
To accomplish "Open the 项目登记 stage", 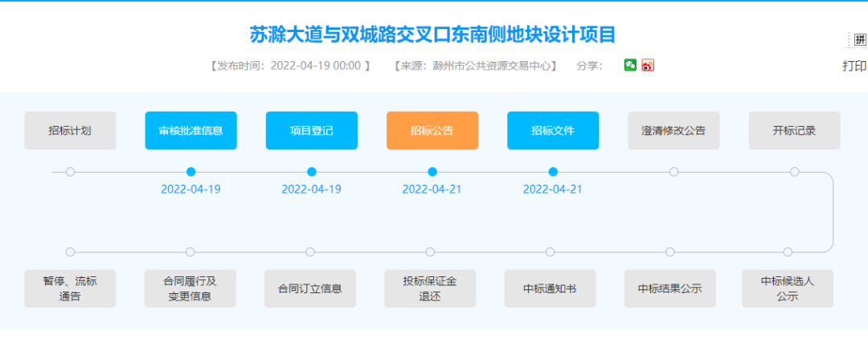I will (x=312, y=130).
